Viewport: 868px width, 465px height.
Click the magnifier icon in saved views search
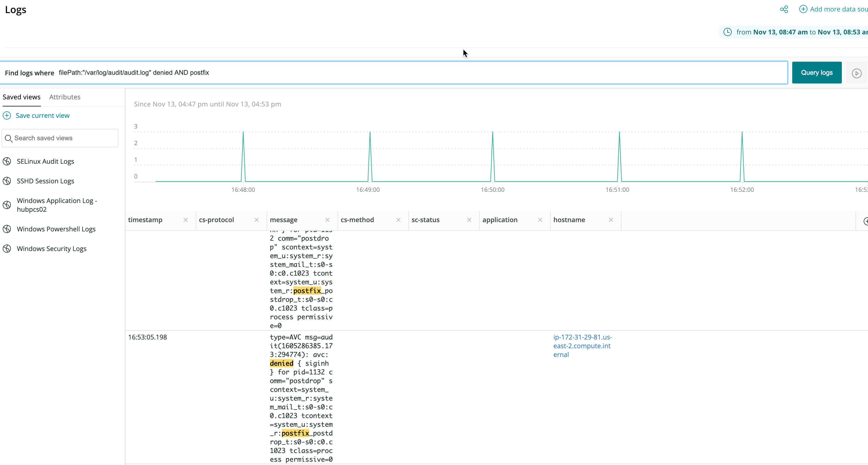click(8, 138)
